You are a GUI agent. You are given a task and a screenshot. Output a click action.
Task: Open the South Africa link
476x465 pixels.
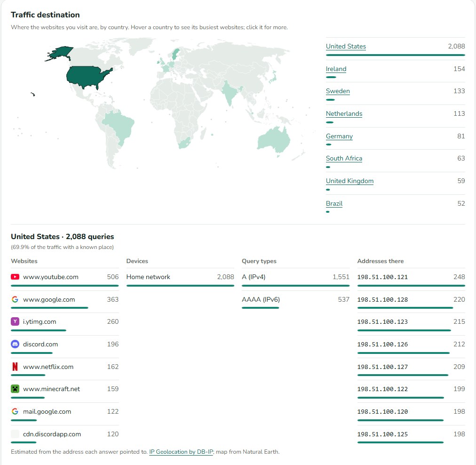344,158
